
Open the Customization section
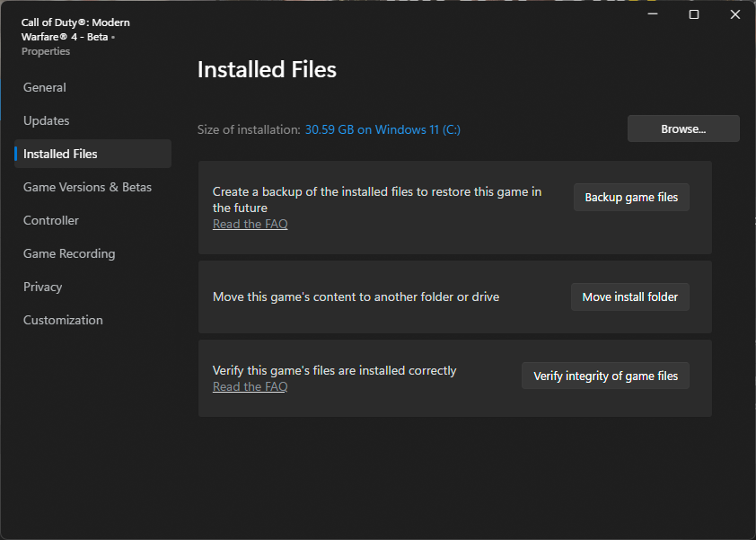(x=63, y=321)
